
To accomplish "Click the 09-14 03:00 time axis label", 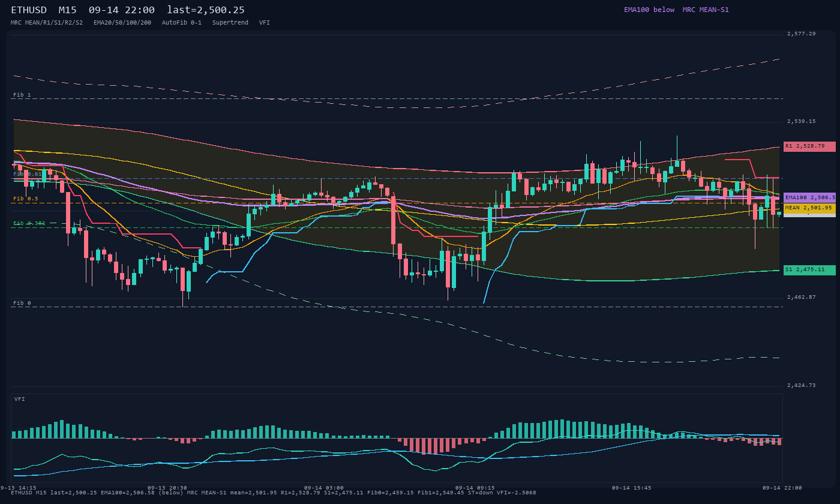I will point(324,488).
